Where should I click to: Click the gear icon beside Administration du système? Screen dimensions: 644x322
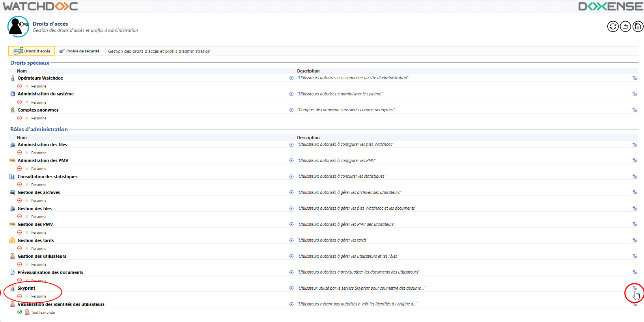click(x=13, y=94)
